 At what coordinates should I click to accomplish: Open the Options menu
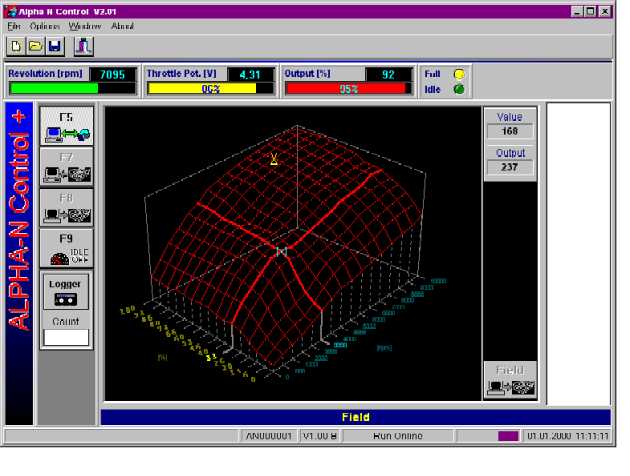pyautogui.click(x=45, y=26)
